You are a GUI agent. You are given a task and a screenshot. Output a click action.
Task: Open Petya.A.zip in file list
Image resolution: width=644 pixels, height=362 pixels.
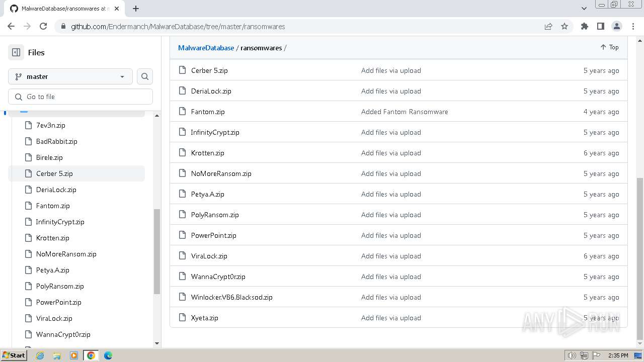coord(208,194)
